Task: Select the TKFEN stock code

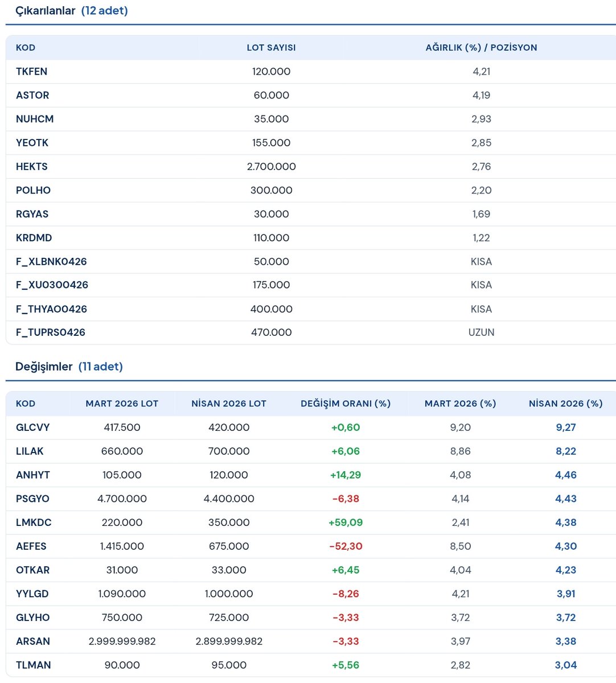Action: pos(32,72)
